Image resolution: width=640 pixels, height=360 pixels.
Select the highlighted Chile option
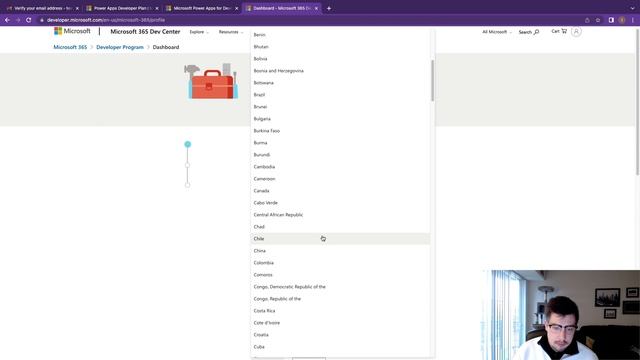[x=340, y=239]
